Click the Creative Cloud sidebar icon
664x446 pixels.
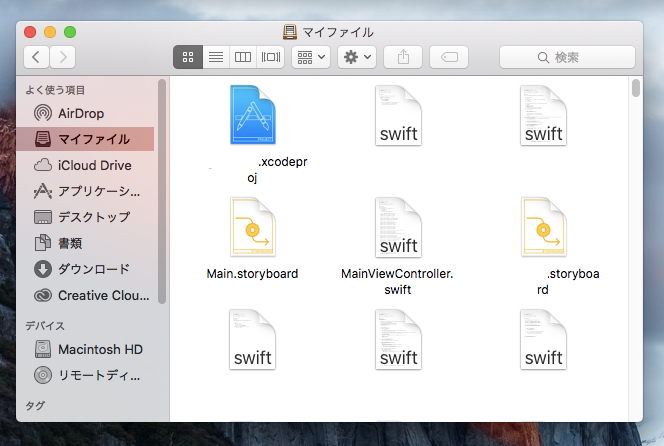(43, 295)
